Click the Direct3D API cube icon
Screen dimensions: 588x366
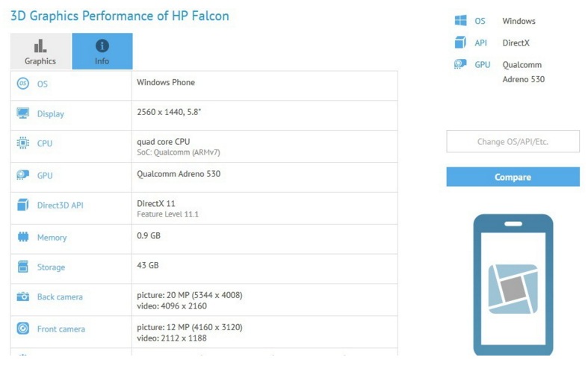click(23, 205)
